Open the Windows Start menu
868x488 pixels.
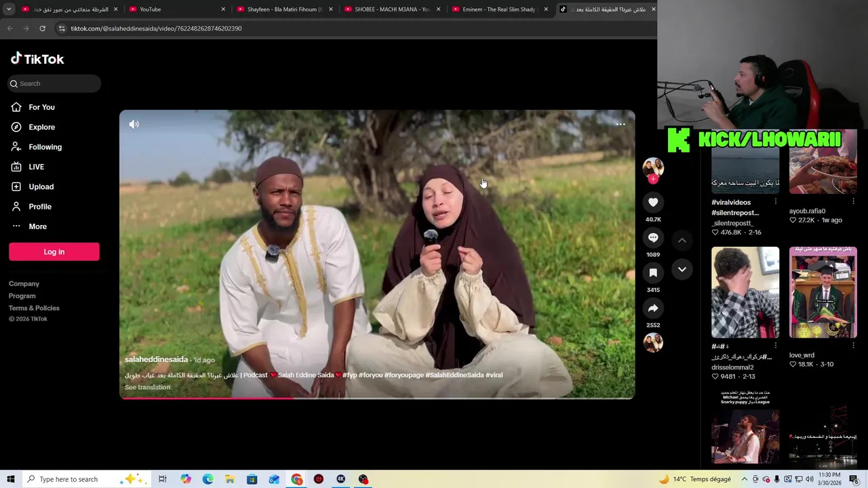[x=11, y=479]
